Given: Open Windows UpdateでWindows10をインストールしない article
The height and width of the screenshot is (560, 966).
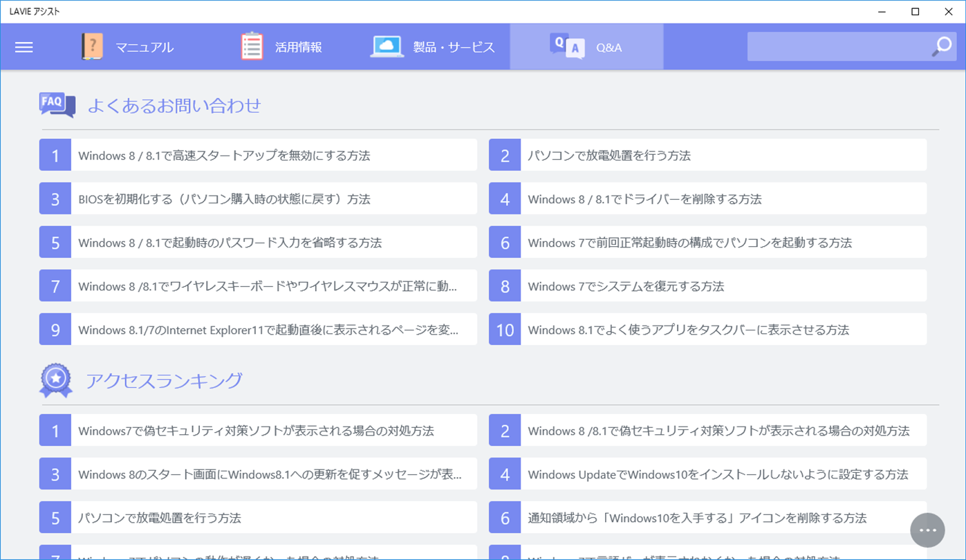Looking at the screenshot, I should [x=707, y=474].
